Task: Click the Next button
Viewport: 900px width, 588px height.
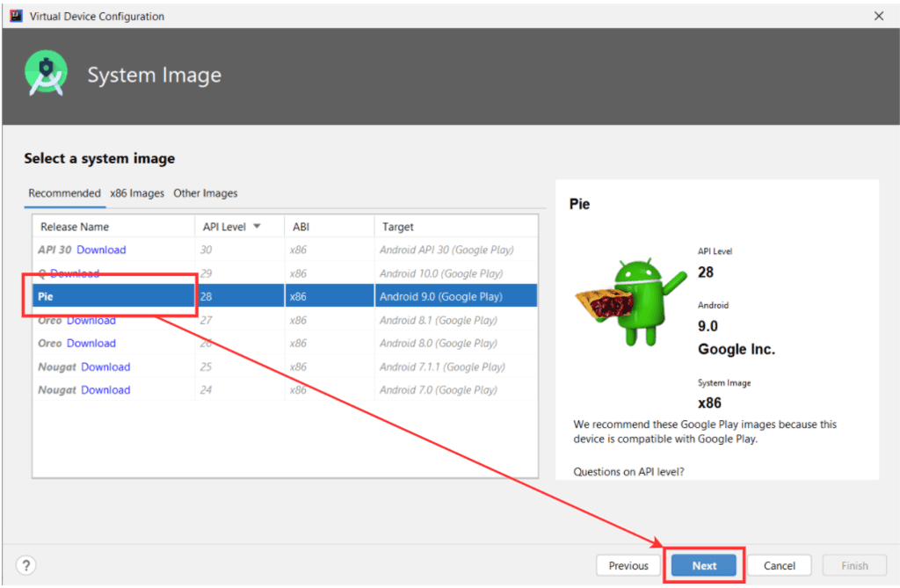Action: 703,565
